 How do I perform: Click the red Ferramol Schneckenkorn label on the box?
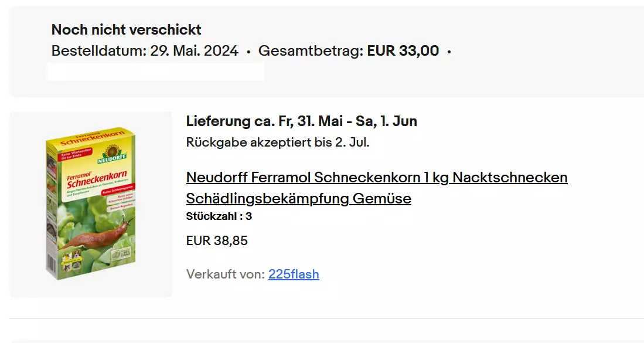[96, 180]
